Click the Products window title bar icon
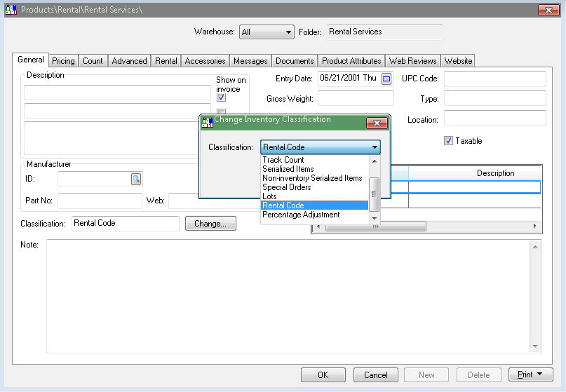 [x=11, y=10]
